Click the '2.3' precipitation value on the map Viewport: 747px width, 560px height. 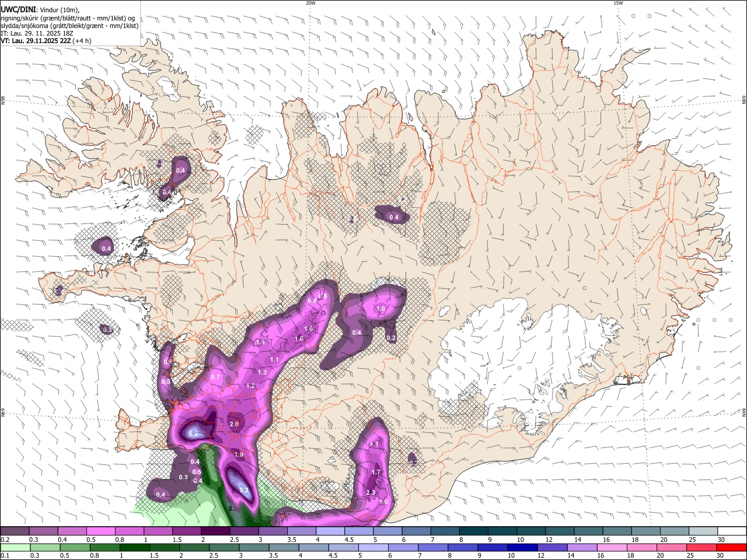[371, 492]
